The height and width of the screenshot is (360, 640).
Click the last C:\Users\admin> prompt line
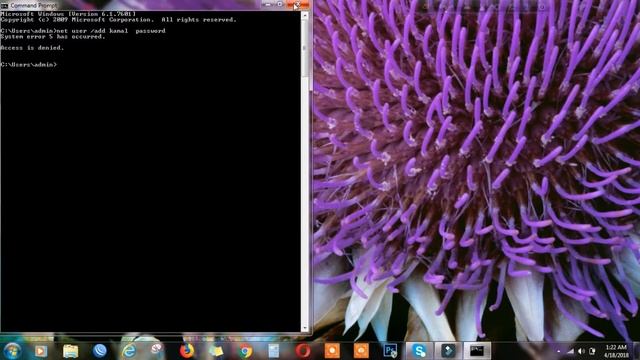(x=29, y=64)
